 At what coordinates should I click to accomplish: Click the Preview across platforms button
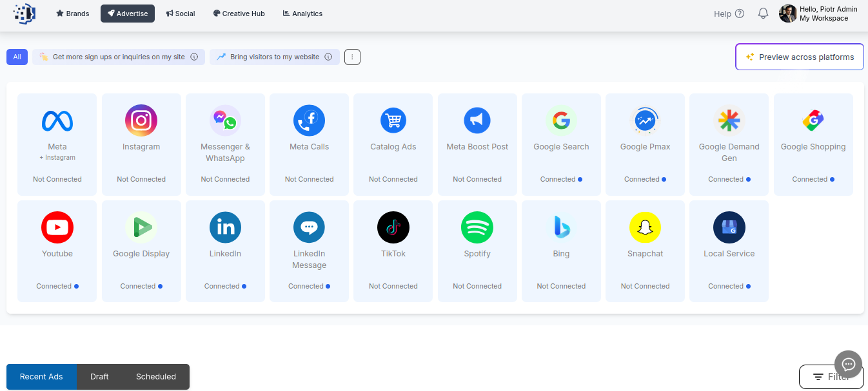(x=799, y=57)
